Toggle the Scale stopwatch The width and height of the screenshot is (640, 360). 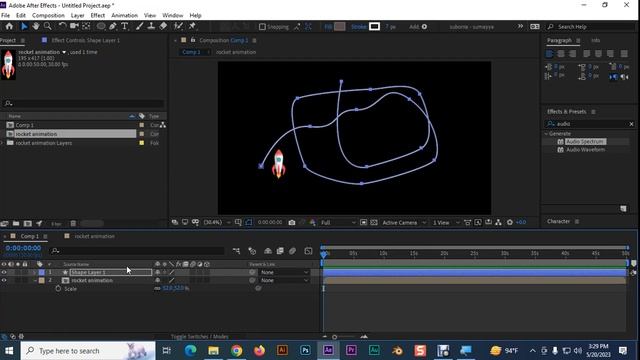point(58,289)
